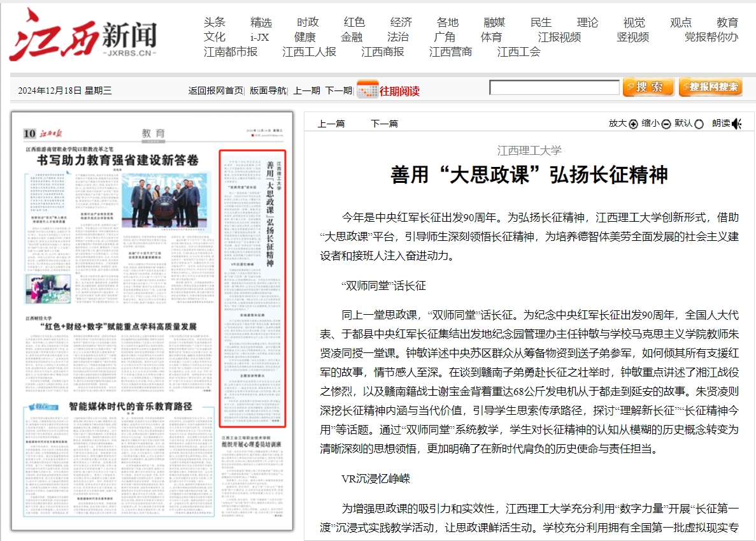Click the 默认 default size circle icon
This screenshot has height=541, width=756.
click(x=699, y=124)
